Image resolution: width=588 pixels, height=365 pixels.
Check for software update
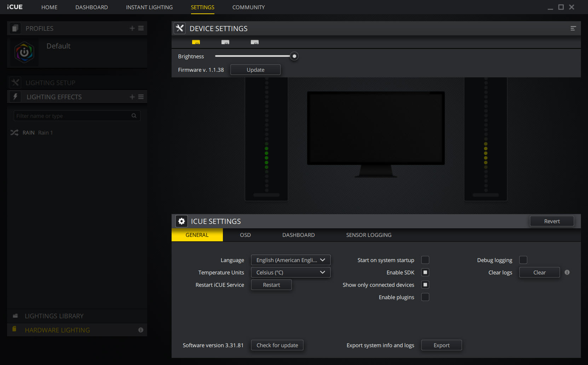click(x=277, y=345)
